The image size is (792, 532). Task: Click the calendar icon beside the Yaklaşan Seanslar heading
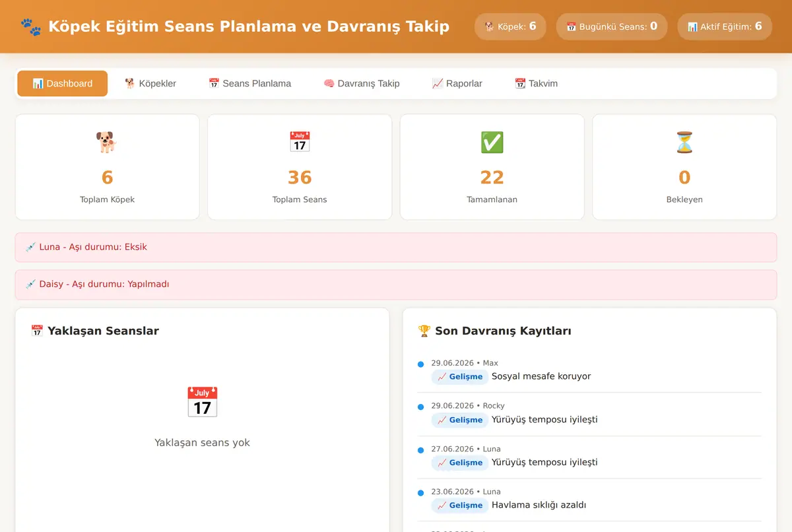pyautogui.click(x=37, y=331)
